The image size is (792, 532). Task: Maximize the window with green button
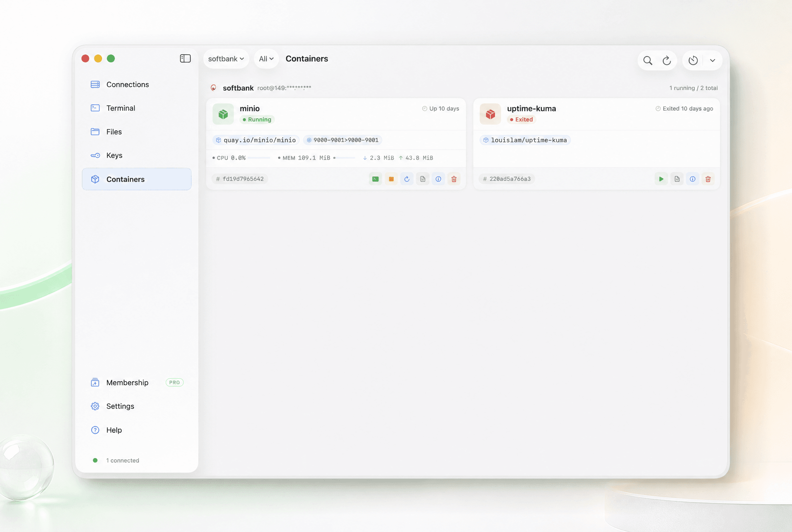click(111, 58)
